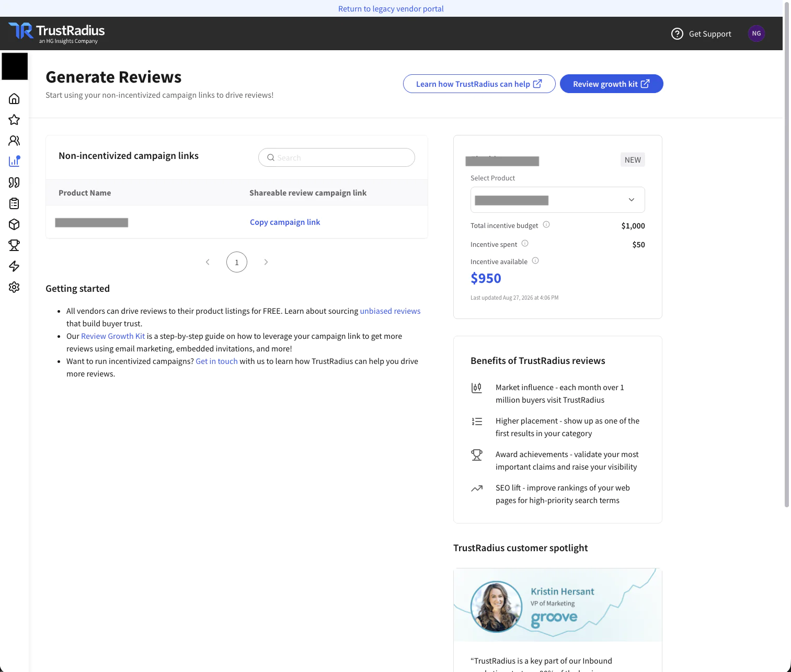Screen dimensions: 791x672
Task: Open the unbiased reviews link
Action: point(390,311)
